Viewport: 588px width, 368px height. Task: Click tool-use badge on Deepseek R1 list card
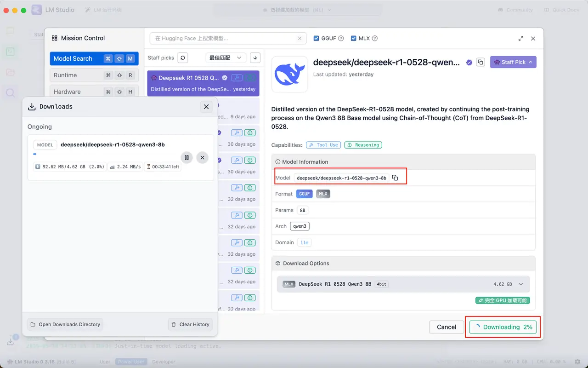tap(237, 78)
